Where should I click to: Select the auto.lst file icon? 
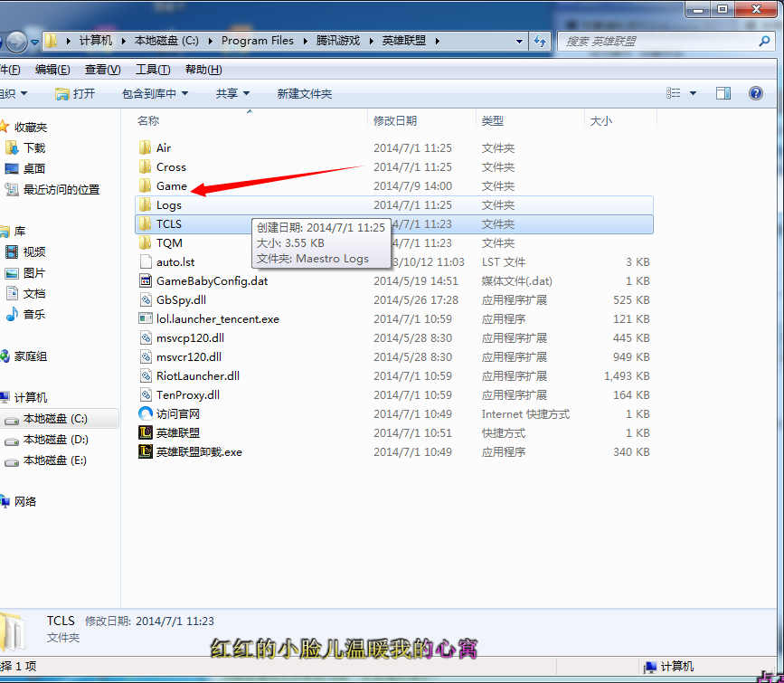coord(146,261)
